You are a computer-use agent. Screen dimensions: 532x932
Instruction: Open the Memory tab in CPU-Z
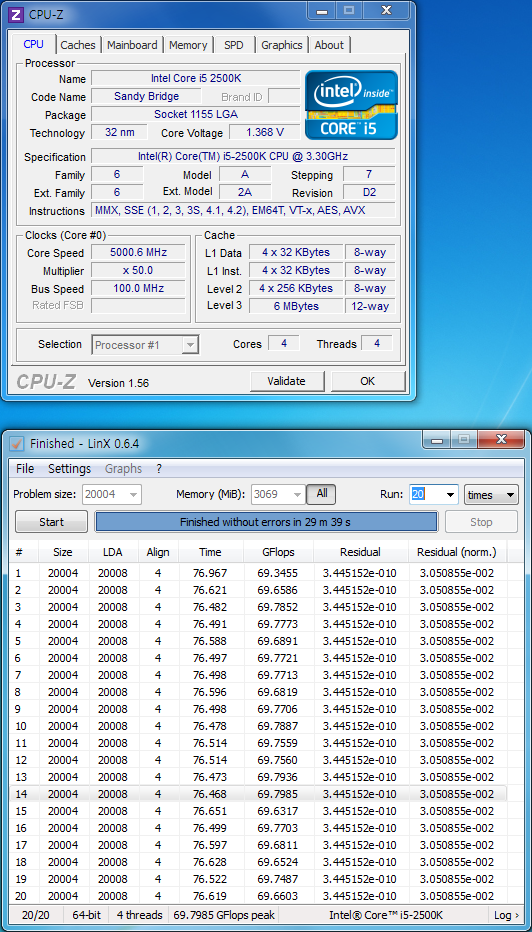point(188,45)
